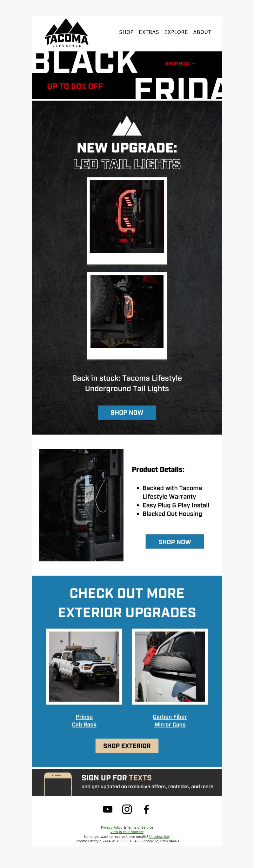Click Shop Now under Underground Tail Lights

(127, 413)
